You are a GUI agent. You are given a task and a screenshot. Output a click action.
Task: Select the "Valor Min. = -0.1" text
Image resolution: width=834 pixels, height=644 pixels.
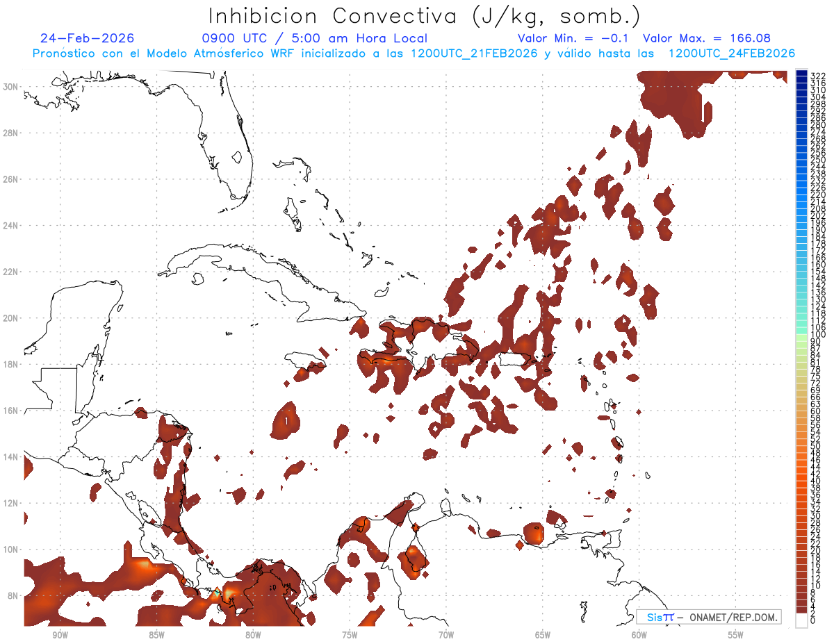(573, 38)
